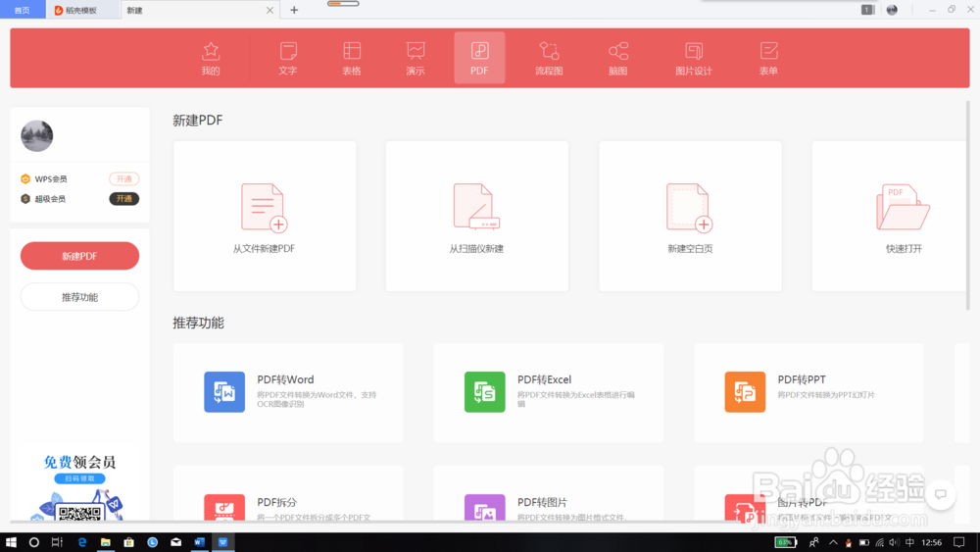Choose 从扫描仪新建 scanner card

(477, 216)
